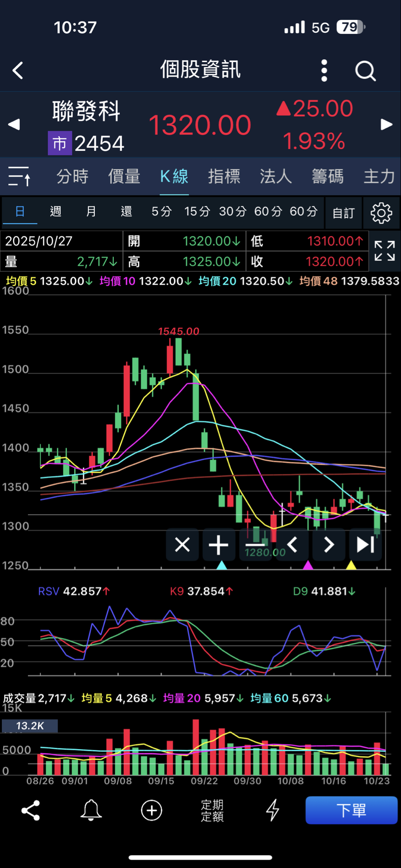
Task: Switch to next stock with right triangle
Action: (x=387, y=124)
